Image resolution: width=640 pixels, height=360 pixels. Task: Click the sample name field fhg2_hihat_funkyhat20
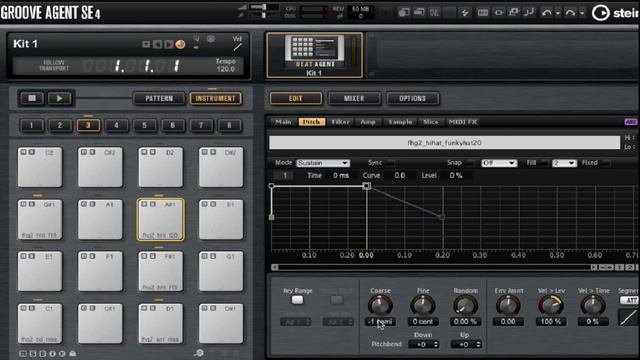444,142
